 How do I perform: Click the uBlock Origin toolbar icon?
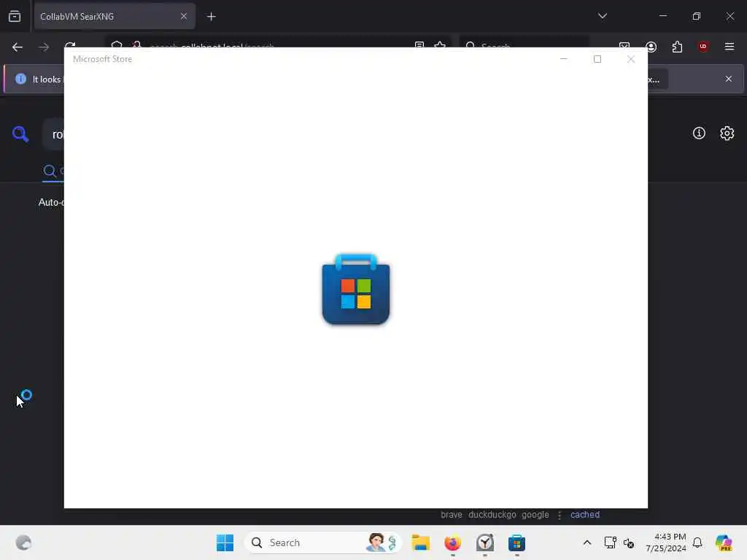coord(703,47)
